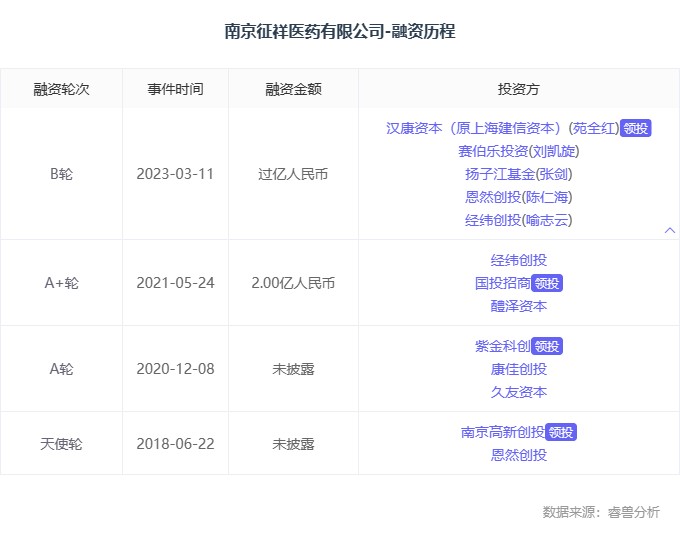Click the date 2021-05-24
The height and width of the screenshot is (548, 680).
point(175,283)
